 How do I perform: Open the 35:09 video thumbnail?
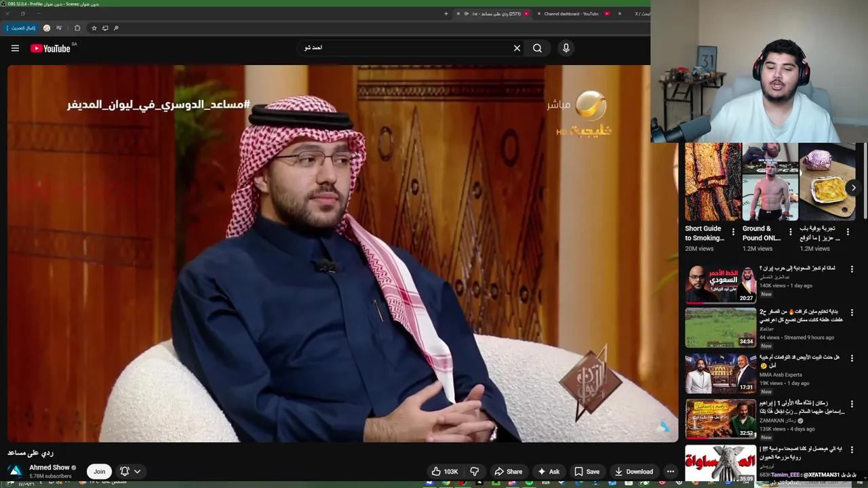720,464
